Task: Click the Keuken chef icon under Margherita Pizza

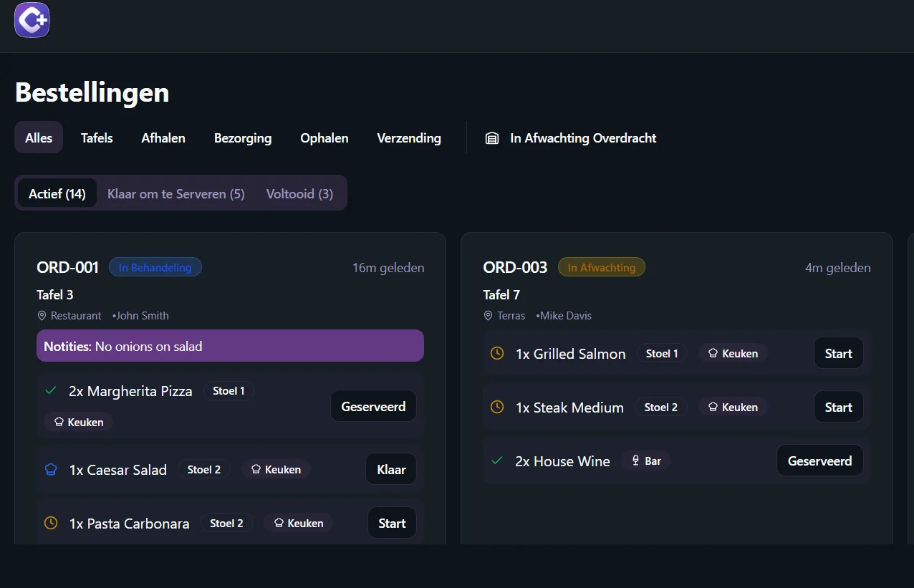Action: (x=59, y=423)
